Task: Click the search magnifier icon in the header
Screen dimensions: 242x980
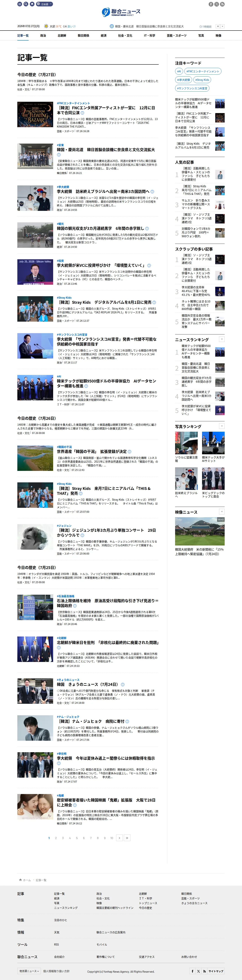Action: pos(26,4)
